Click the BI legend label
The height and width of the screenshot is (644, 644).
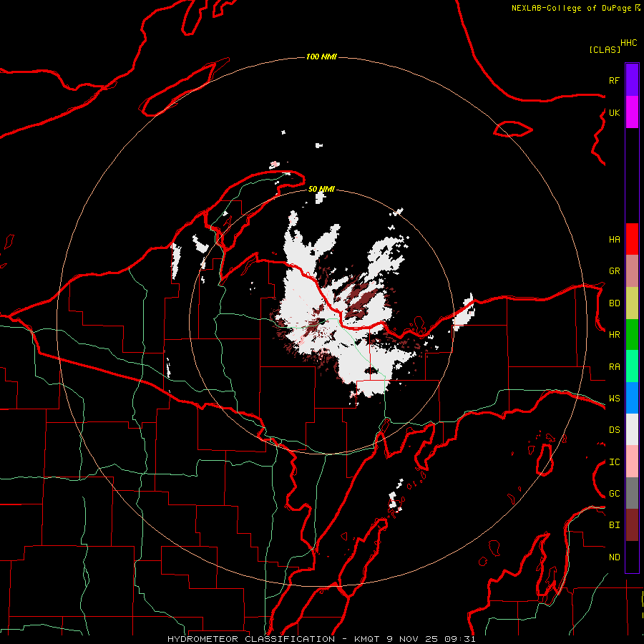(614, 525)
